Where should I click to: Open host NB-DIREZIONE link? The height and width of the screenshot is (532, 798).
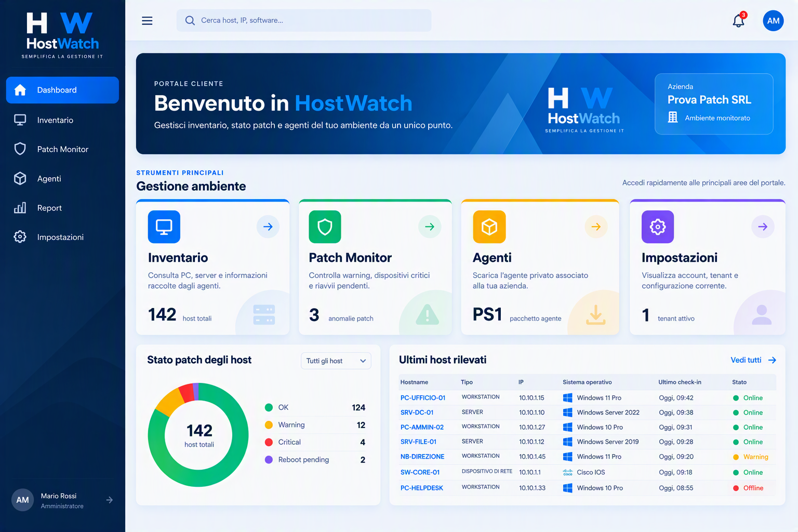click(422, 457)
